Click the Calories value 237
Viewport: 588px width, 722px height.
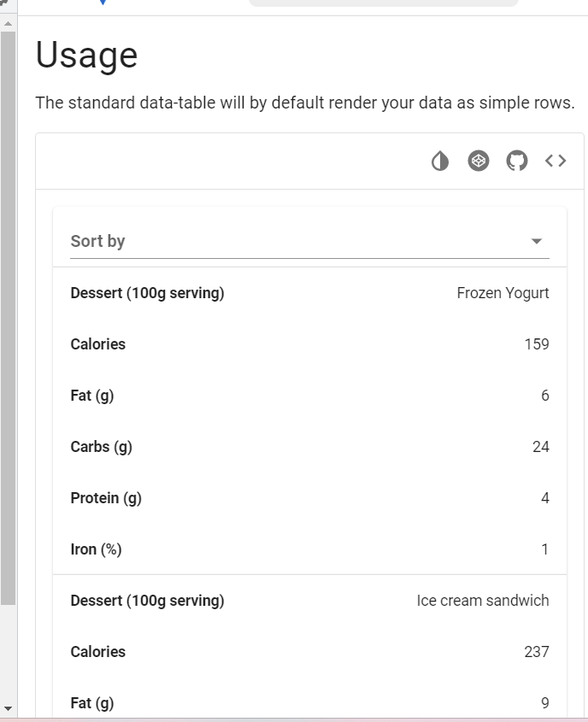[537, 652]
